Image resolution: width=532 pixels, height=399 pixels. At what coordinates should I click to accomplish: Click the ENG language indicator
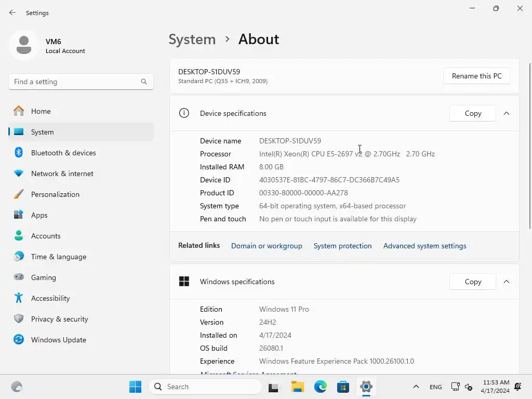pyautogui.click(x=436, y=387)
